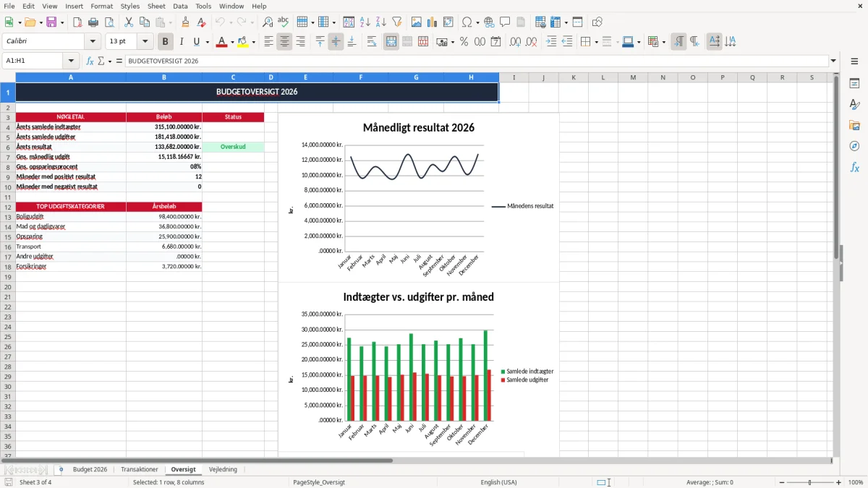This screenshot has height=488, width=868.
Task: Toggle Wrap Text
Action: (371, 42)
